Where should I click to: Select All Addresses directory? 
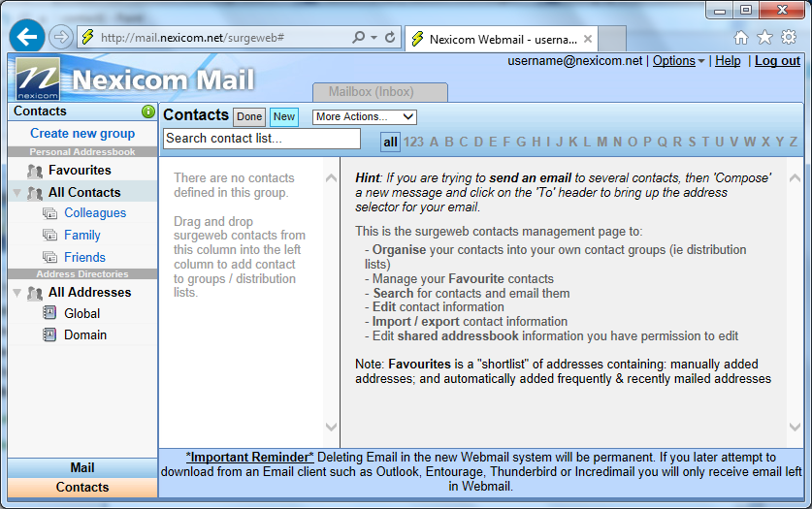[x=89, y=293]
